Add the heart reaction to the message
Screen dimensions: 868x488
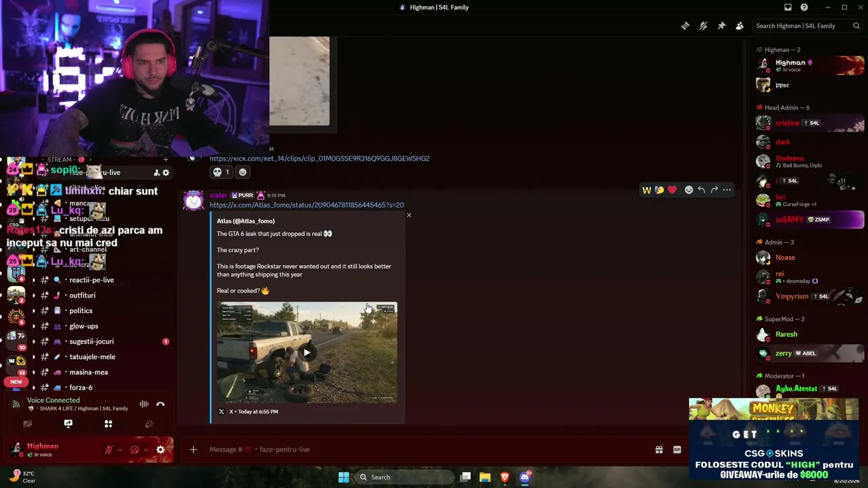pyautogui.click(x=672, y=190)
